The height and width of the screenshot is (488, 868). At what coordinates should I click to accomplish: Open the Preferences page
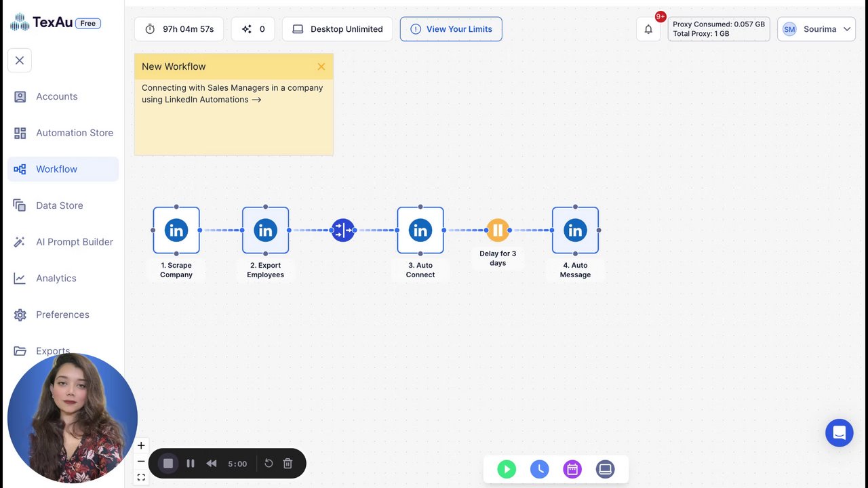[63, 314]
